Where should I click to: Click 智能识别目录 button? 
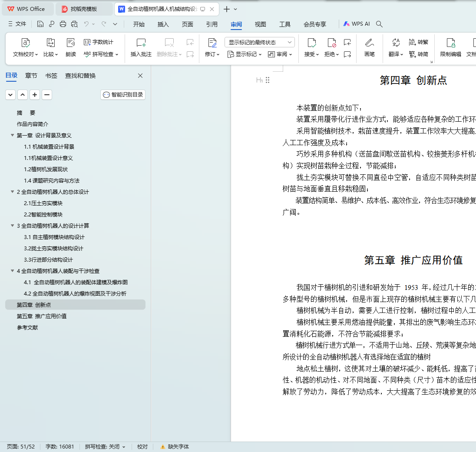point(123,95)
